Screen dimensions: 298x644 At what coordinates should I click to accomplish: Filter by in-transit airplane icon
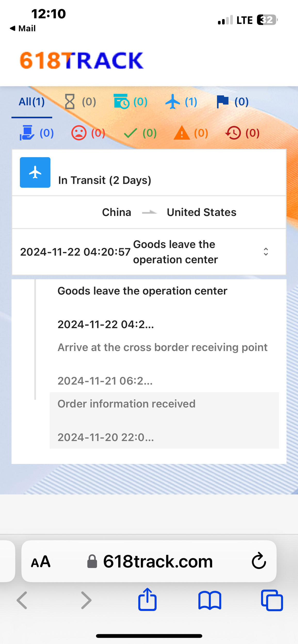pyautogui.click(x=181, y=102)
